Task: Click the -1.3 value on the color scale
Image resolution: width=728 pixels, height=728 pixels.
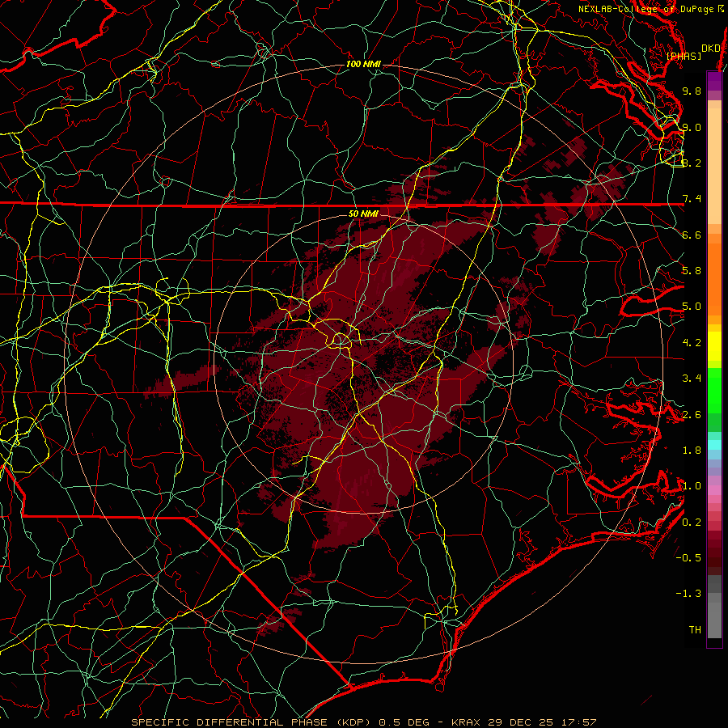Action: click(x=688, y=594)
